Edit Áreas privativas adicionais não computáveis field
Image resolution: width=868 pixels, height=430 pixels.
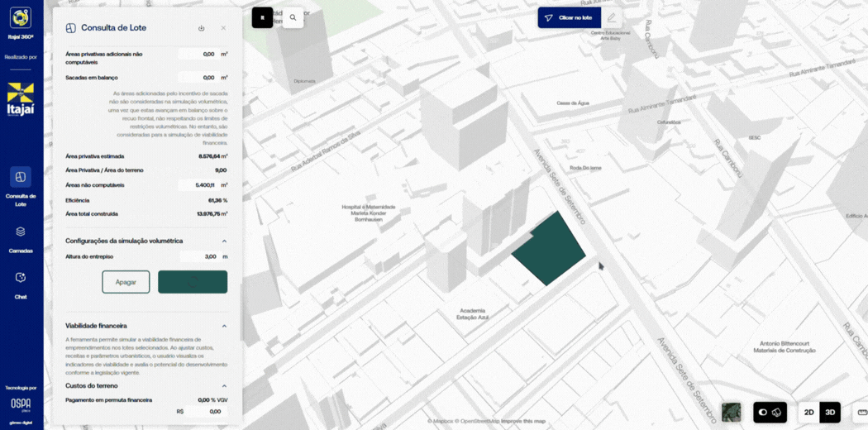tap(198, 55)
